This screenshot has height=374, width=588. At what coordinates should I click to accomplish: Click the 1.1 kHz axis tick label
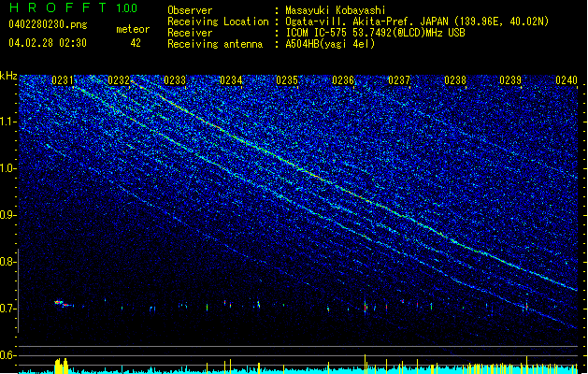(8, 122)
